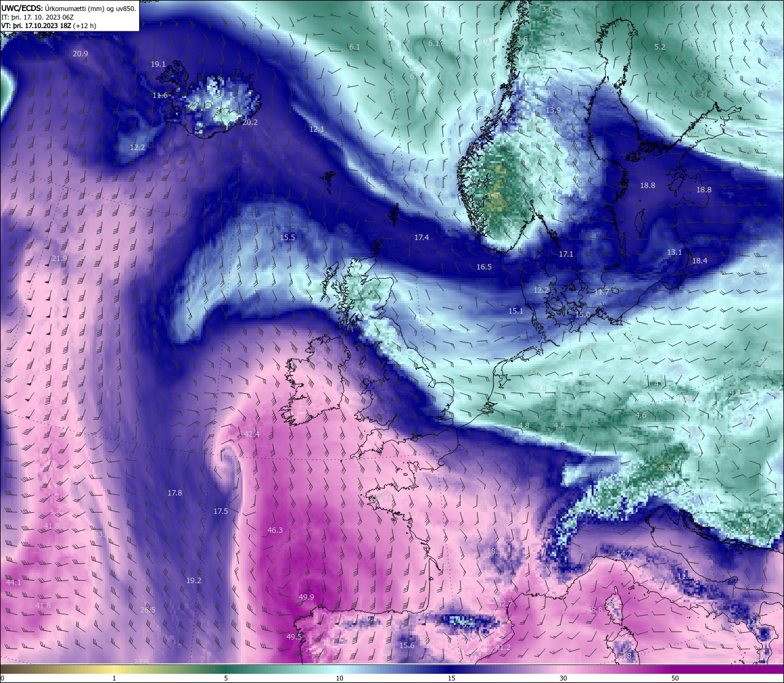Click the value 14.7 near the Ligurian coast
Viewport: 784px width, 683px height.
pos(624,554)
